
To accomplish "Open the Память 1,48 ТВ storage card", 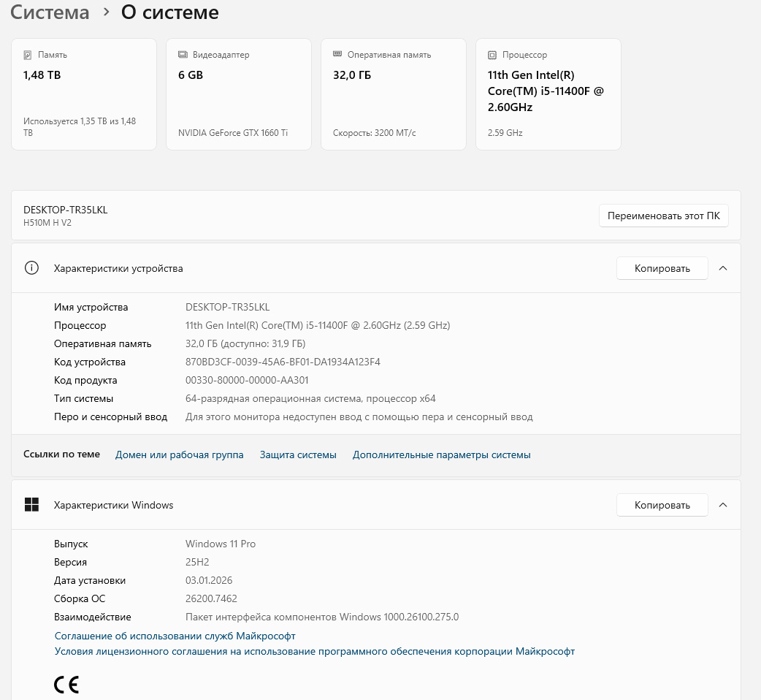I will [x=83, y=94].
